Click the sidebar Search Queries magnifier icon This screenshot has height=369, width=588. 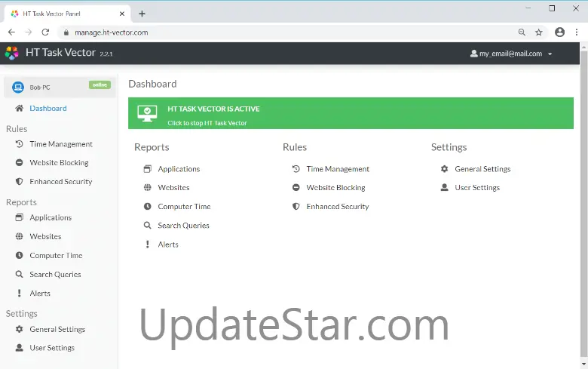pyautogui.click(x=19, y=275)
